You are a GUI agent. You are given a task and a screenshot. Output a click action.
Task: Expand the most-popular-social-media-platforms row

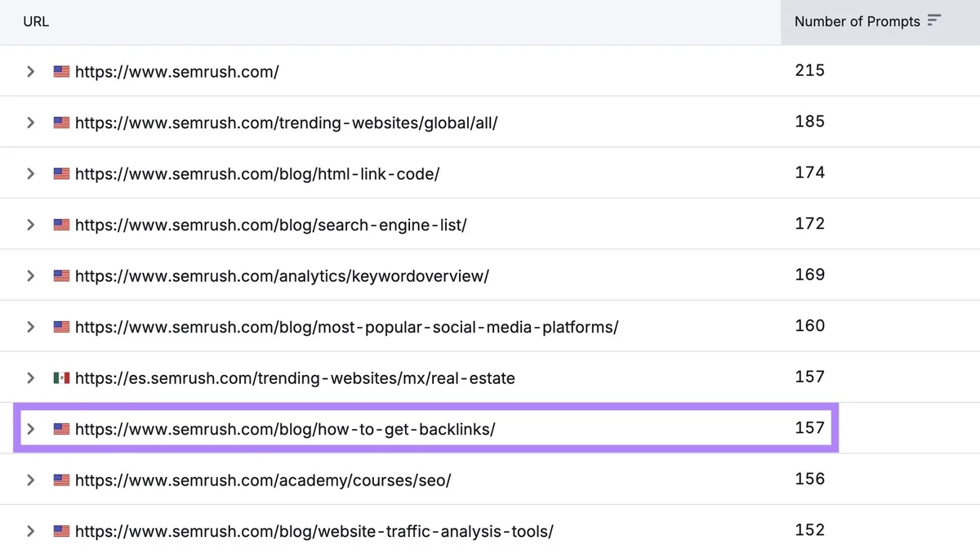[x=30, y=327]
